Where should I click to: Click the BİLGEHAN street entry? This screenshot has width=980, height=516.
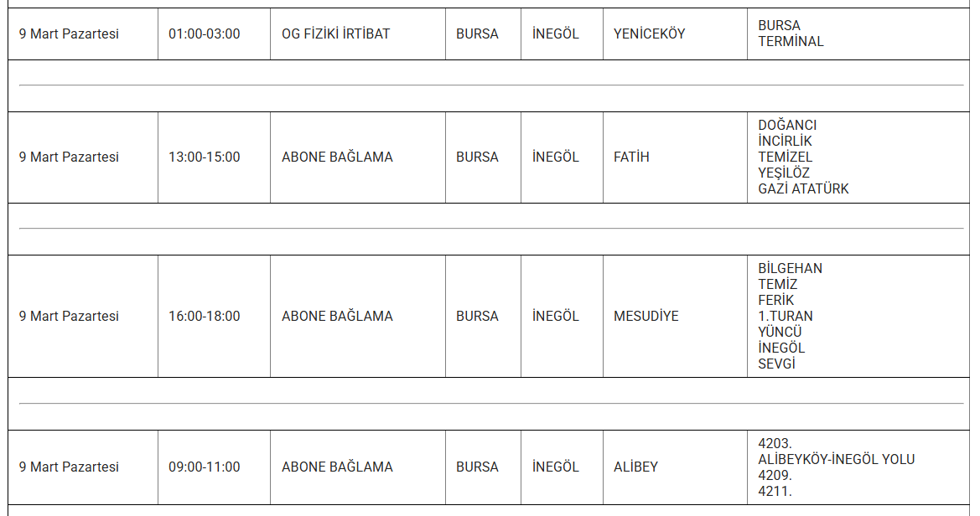tap(790, 269)
